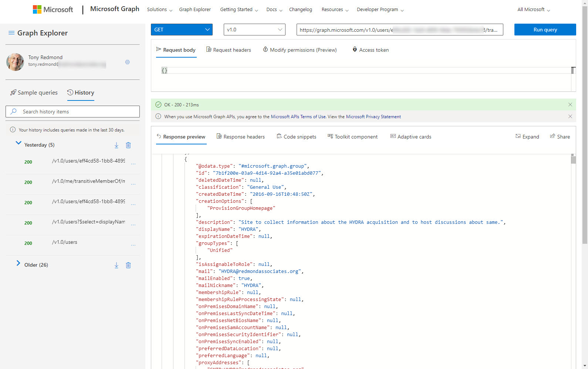Viewport: 588px width, 369px height.
Task: Dismiss the API terms of use notice
Action: pos(570,116)
